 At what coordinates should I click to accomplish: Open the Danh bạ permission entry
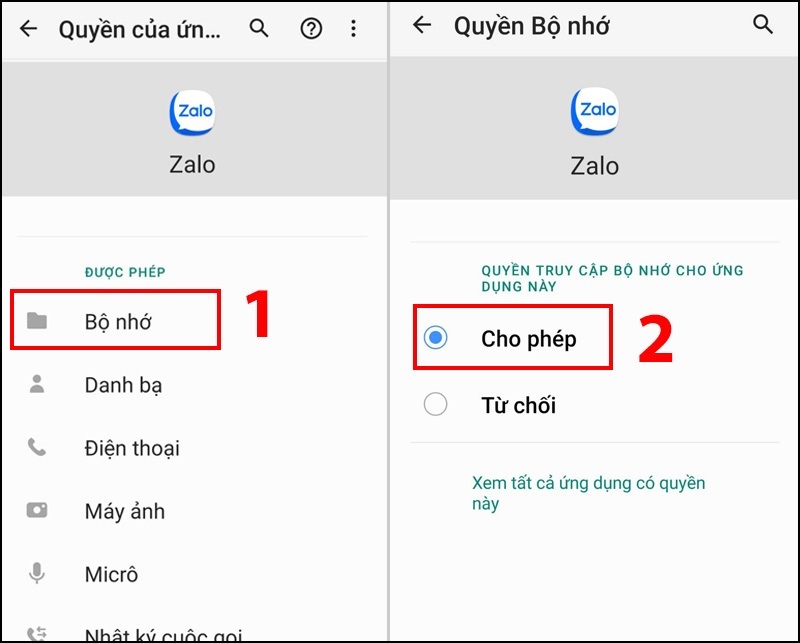click(194, 385)
